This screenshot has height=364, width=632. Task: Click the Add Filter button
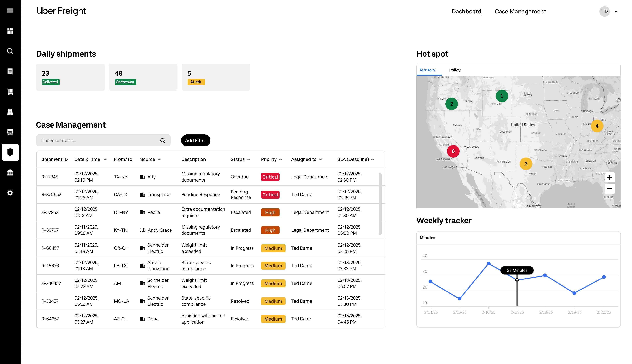pos(195,141)
